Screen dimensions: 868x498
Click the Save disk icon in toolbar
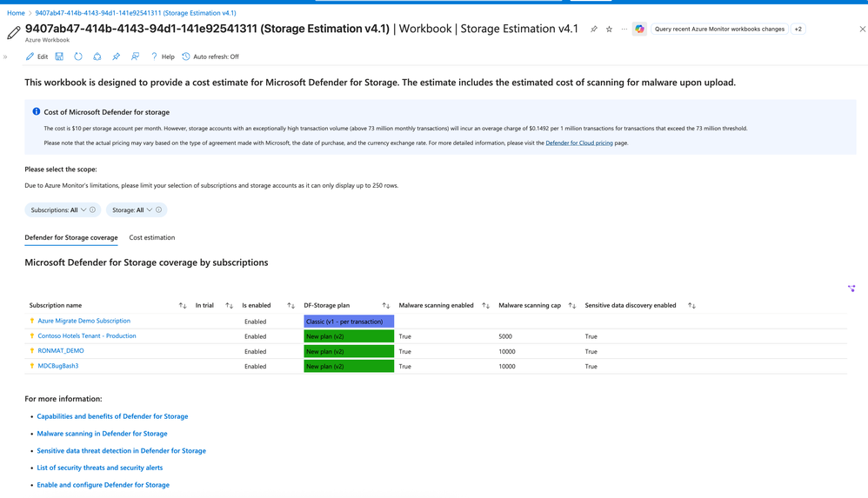[59, 56]
